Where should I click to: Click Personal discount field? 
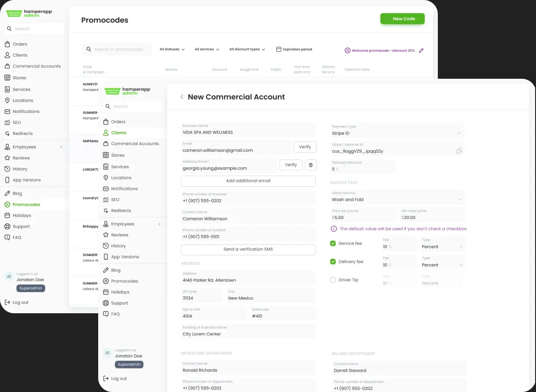coord(363,166)
